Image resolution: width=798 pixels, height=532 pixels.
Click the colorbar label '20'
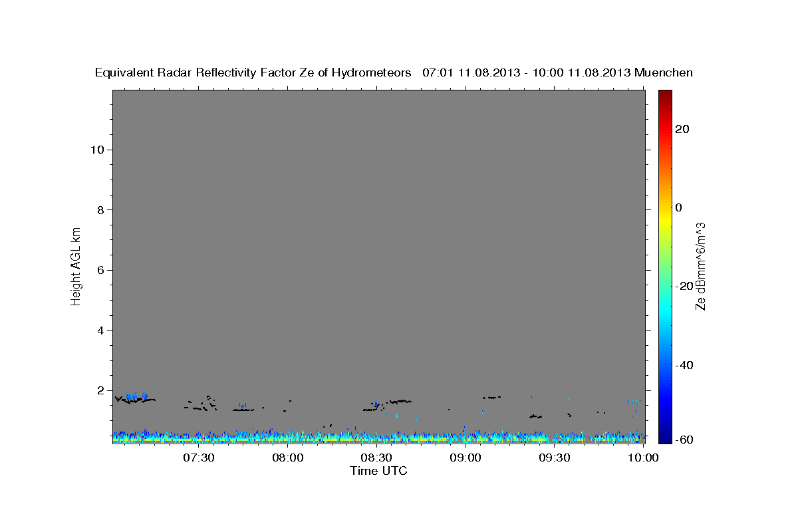click(682, 129)
